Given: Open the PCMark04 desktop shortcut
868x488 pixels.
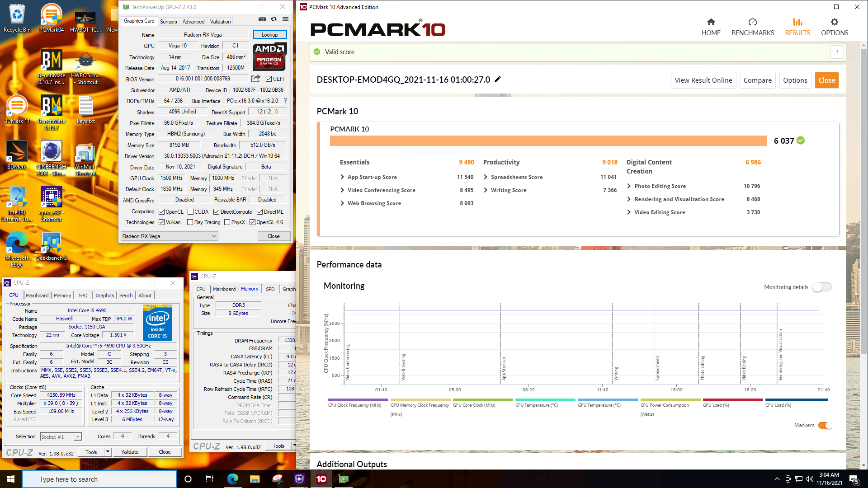Looking at the screenshot, I should point(52,18).
